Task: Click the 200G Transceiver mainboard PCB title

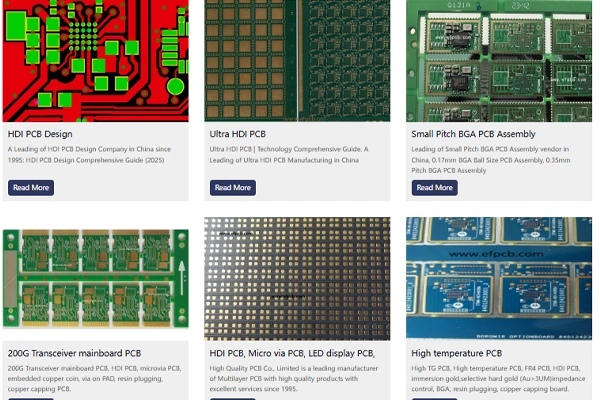Action: (75, 353)
